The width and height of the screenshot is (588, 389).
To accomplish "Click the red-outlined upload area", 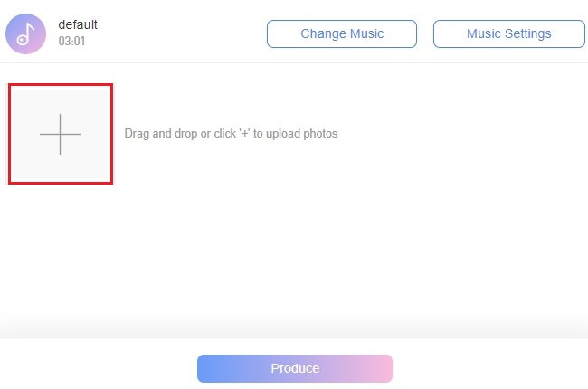I will (60, 134).
